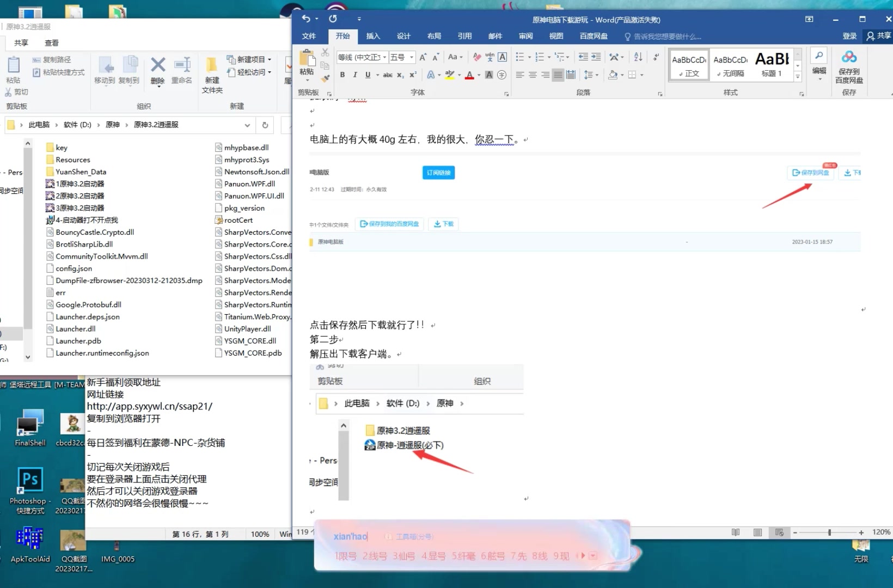Image resolution: width=893 pixels, height=588 pixels.
Task: Open the Change Case Aa dropdown
Action: coord(455,57)
